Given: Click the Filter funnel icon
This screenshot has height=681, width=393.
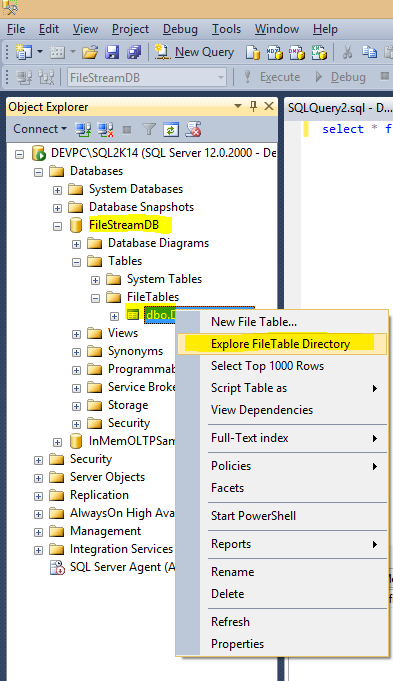Looking at the screenshot, I should [149, 129].
